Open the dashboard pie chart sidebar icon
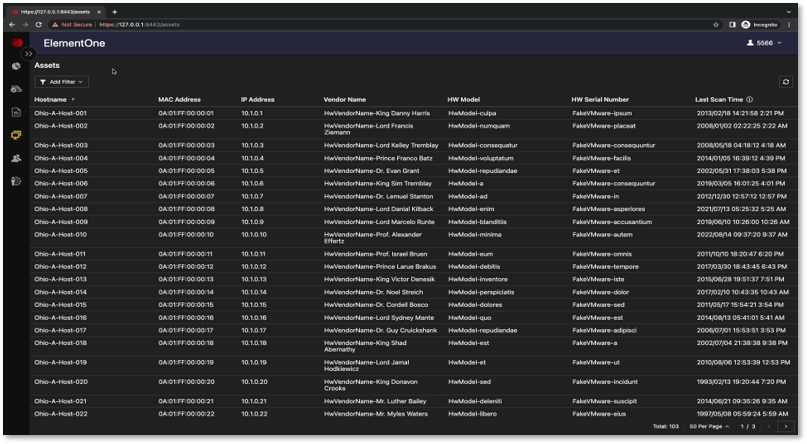 (16, 66)
